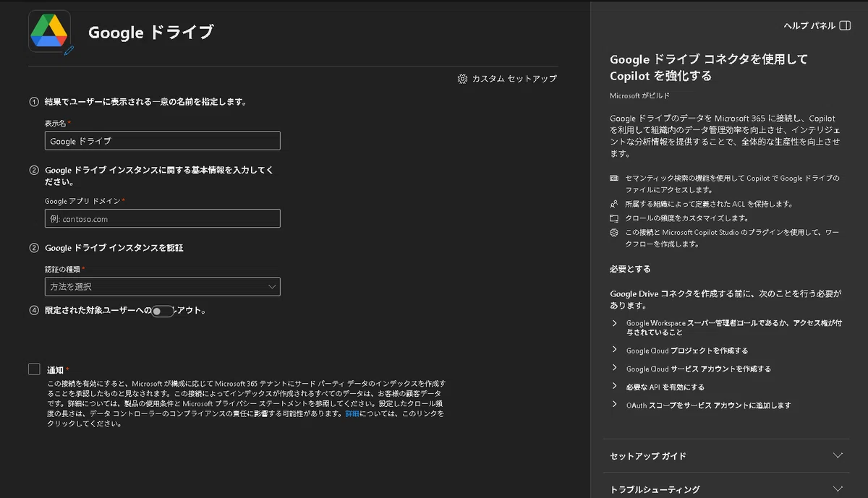Open the 認証の種類 方法を選択 dropdown

pyautogui.click(x=162, y=287)
